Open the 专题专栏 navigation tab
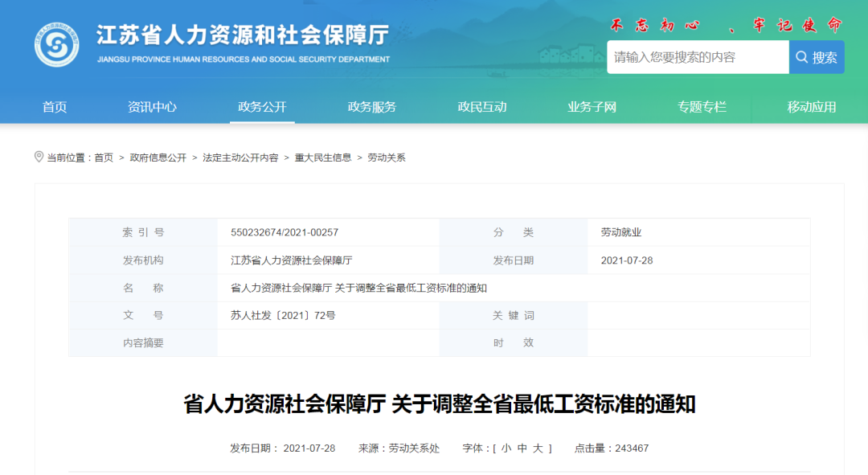The height and width of the screenshot is (475, 868). coord(702,107)
